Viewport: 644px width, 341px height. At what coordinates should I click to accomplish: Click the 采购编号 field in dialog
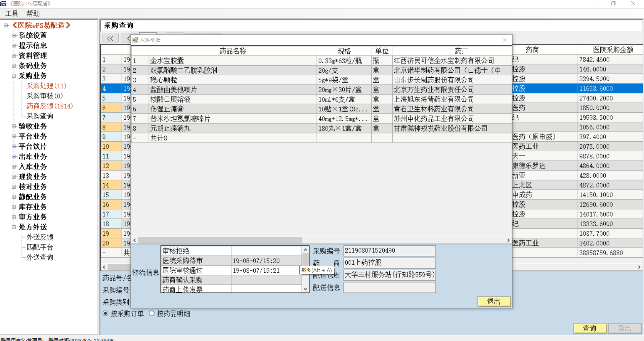tap(389, 251)
